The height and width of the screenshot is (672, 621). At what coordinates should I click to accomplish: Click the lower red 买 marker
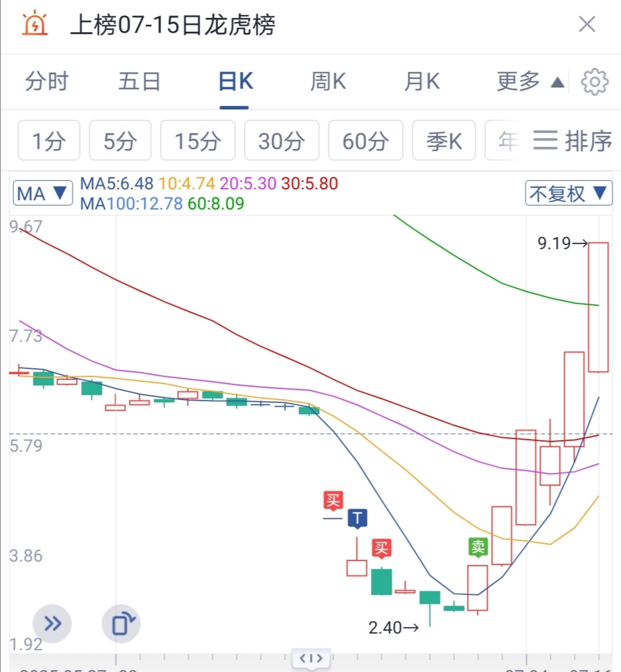click(381, 548)
